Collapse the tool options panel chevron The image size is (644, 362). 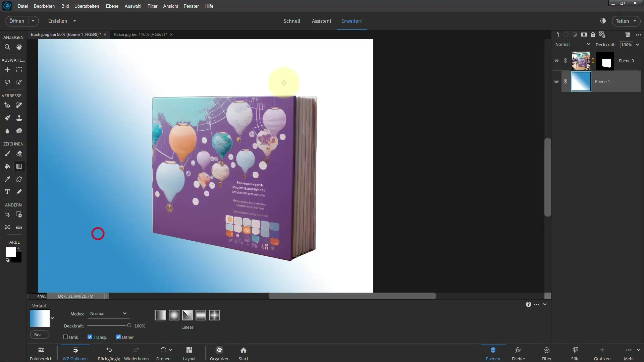point(545,304)
